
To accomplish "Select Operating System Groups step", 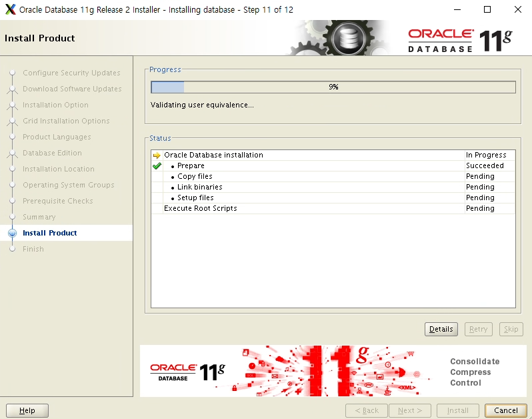I will pos(69,185).
